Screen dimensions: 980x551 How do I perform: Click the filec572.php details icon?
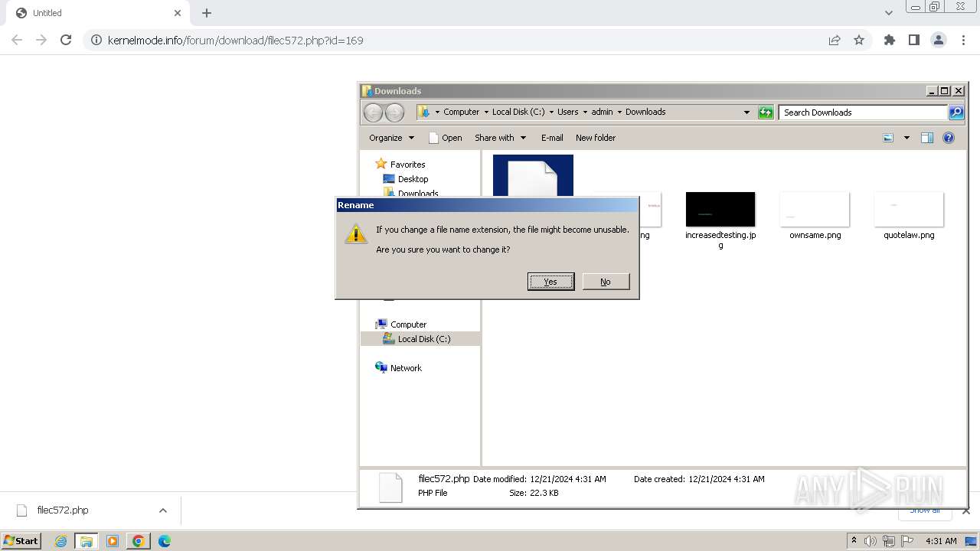[390, 487]
